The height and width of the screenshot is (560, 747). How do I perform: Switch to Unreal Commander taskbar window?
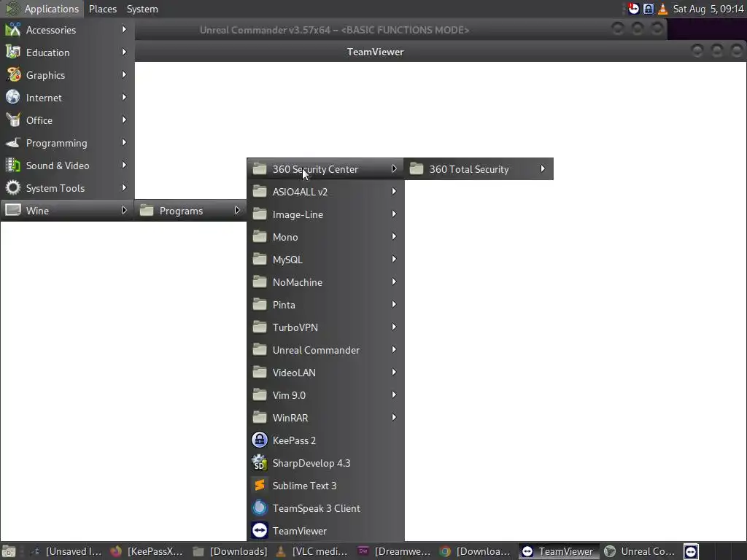pos(640,551)
